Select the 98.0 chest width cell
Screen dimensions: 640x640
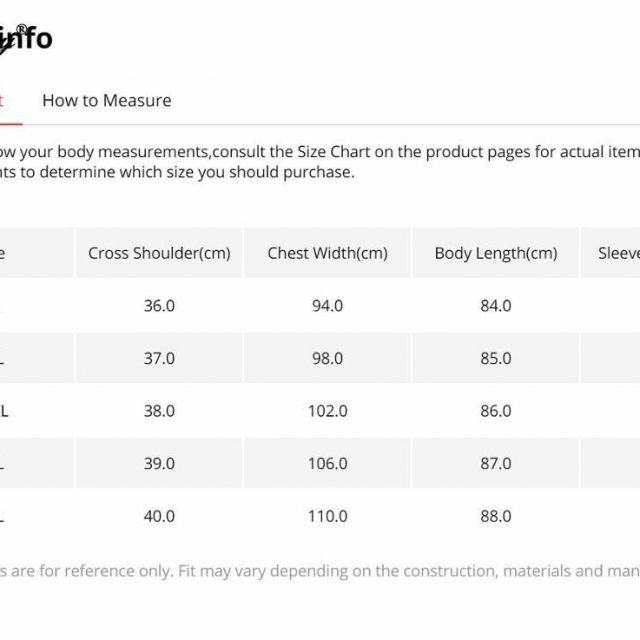327,358
